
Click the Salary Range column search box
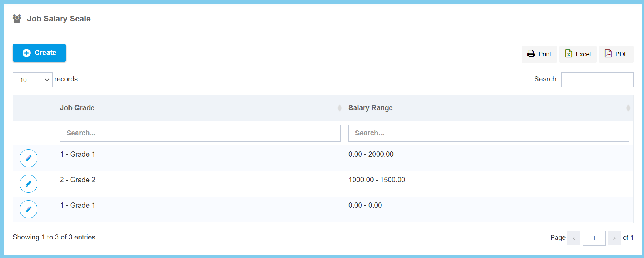tap(488, 133)
